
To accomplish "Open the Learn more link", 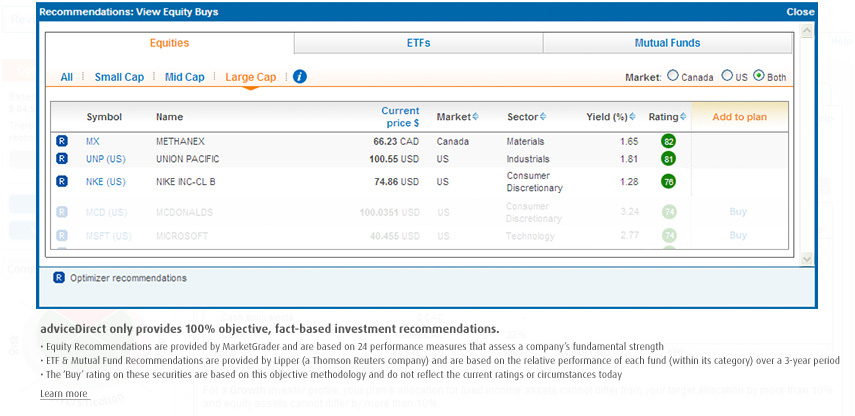I will tap(64, 394).
